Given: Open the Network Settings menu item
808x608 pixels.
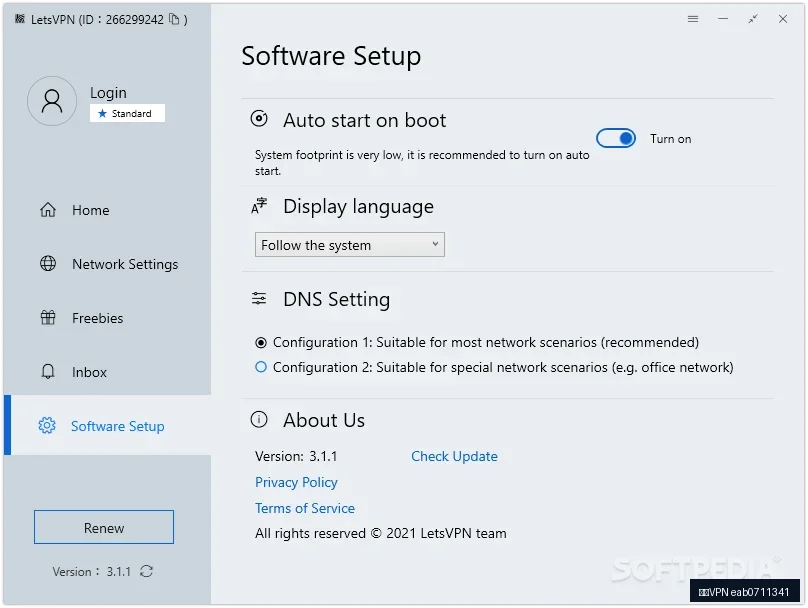Looking at the screenshot, I should 125,264.
